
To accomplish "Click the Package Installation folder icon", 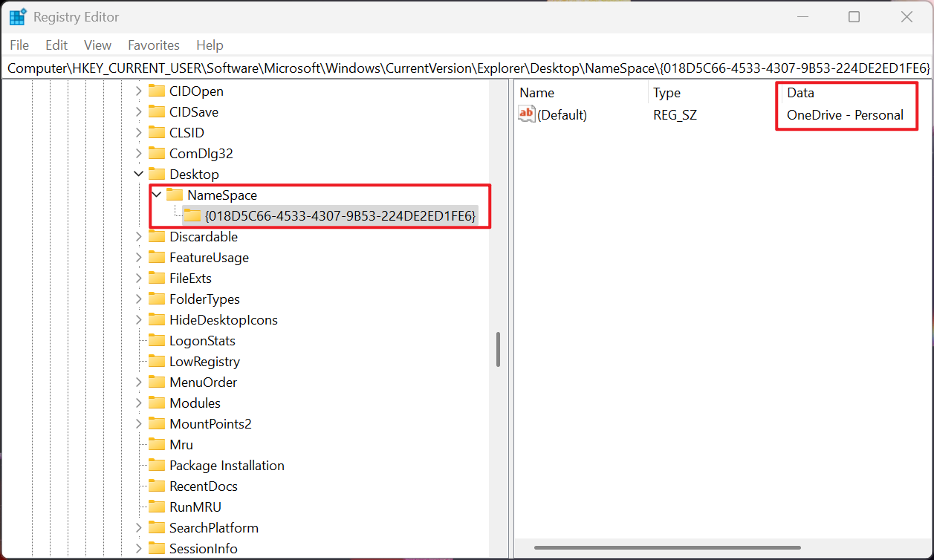I will tap(156, 466).
